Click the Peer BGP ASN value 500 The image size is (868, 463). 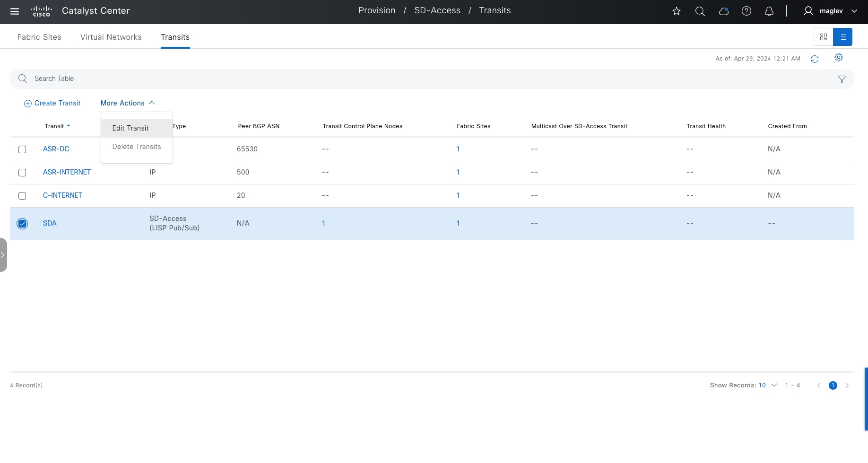pos(243,172)
